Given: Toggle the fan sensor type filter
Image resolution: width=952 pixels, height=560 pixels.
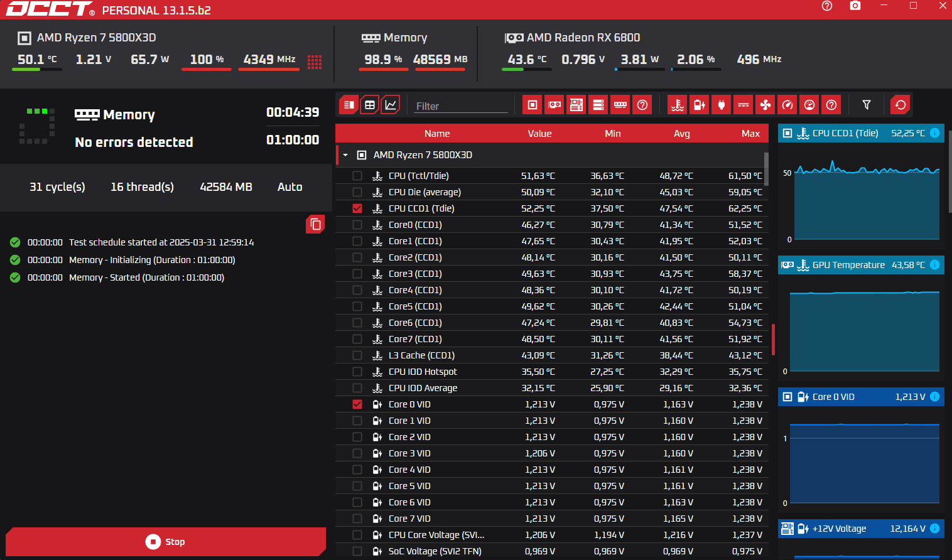Looking at the screenshot, I should 765,105.
